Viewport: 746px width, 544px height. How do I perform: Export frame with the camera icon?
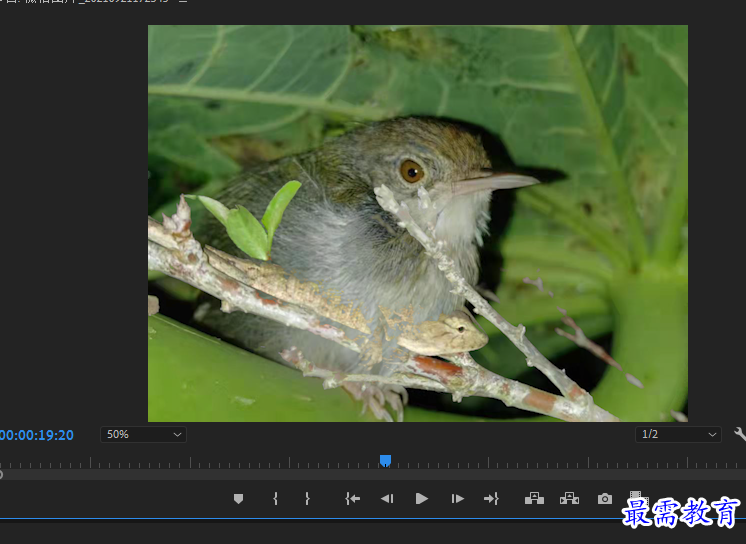tap(605, 498)
